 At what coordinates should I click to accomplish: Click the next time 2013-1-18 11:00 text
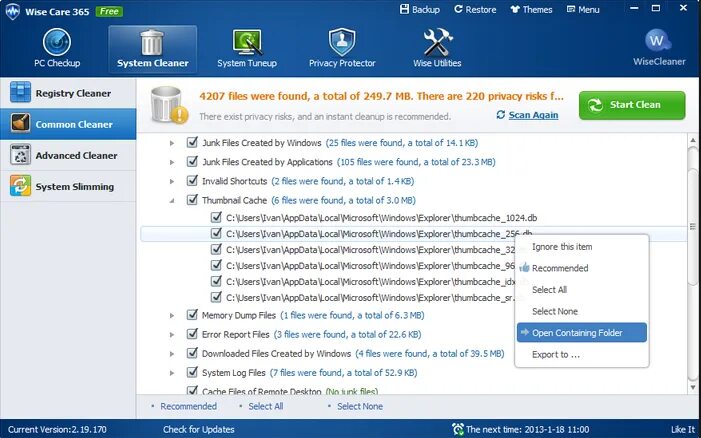[527, 430]
